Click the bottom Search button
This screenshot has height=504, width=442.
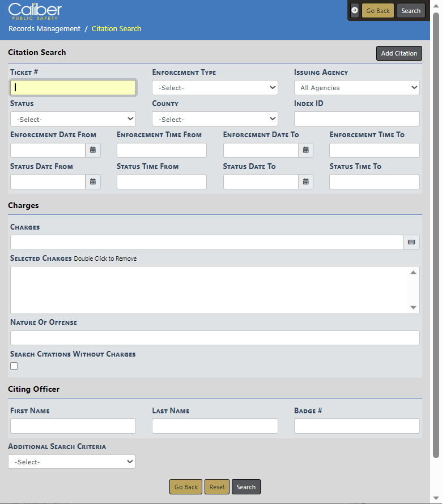pos(246,487)
